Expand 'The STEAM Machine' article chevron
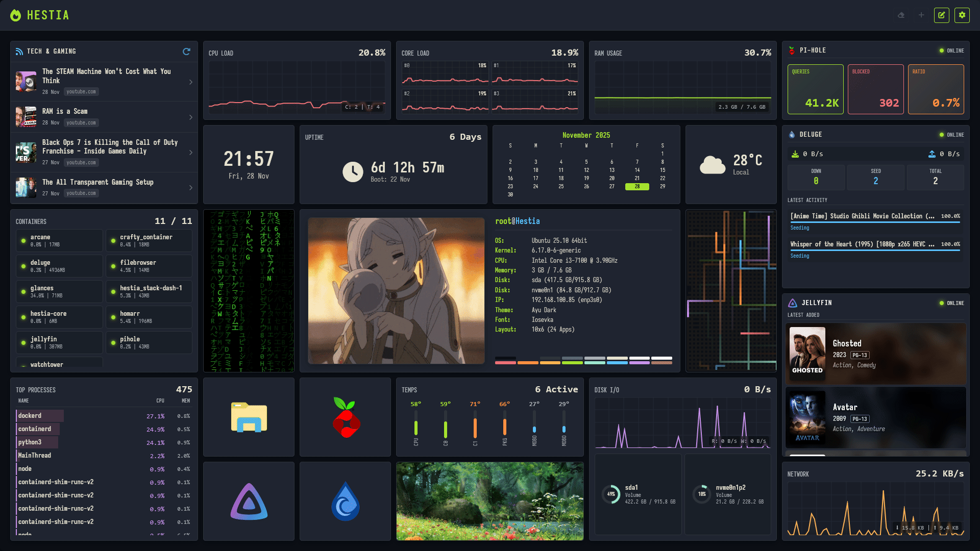This screenshot has height=551, width=980. (191, 82)
